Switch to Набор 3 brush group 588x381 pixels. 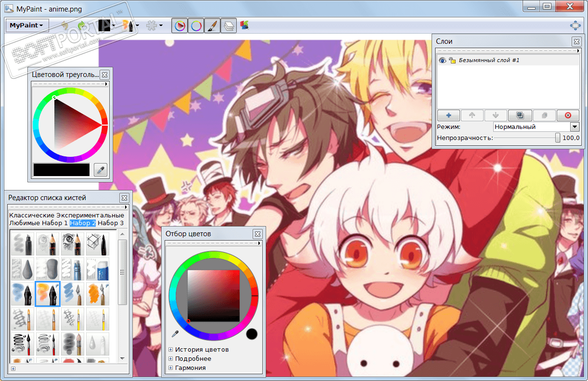(111, 223)
